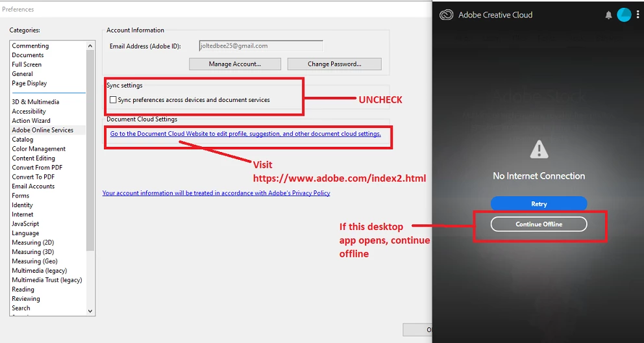
Task: Select the Reading category
Action: [23, 290]
